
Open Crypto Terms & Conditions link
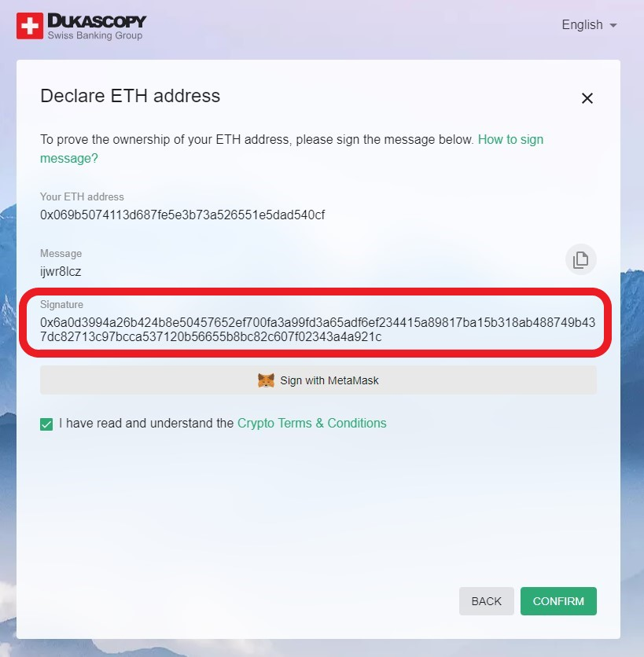click(312, 423)
